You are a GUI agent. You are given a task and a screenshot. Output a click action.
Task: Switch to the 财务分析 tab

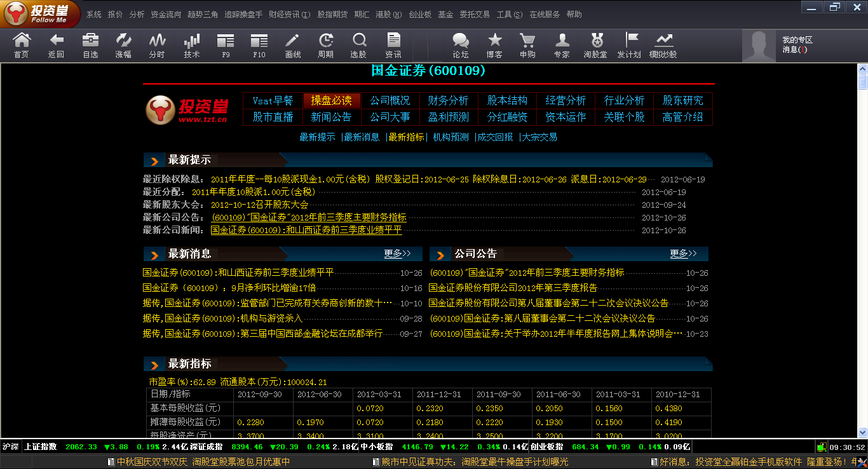[449, 100]
